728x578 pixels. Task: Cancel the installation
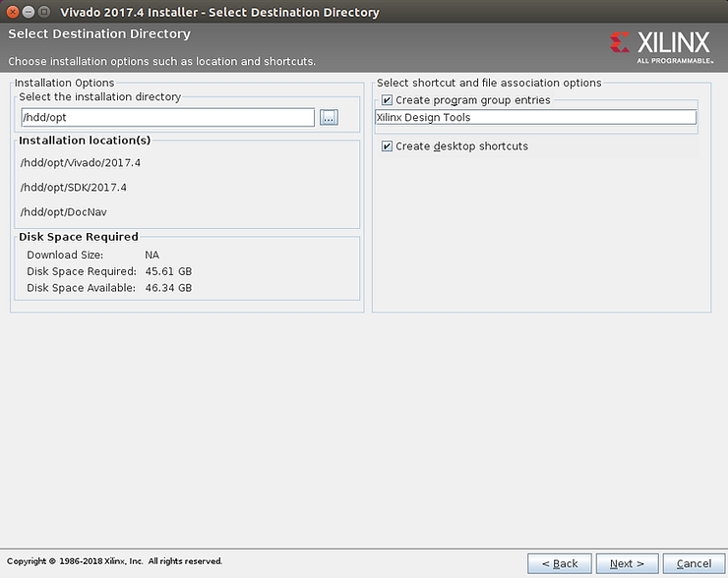click(694, 563)
